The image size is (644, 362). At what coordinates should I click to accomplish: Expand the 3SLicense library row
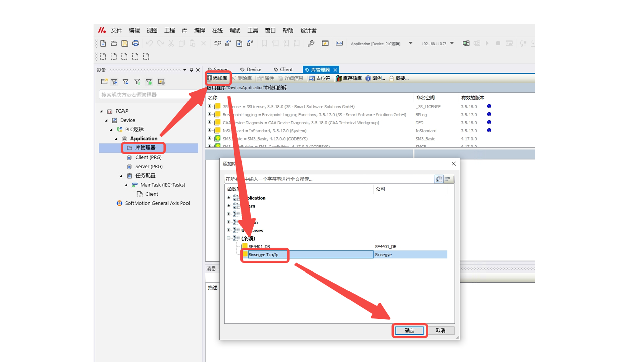210,106
